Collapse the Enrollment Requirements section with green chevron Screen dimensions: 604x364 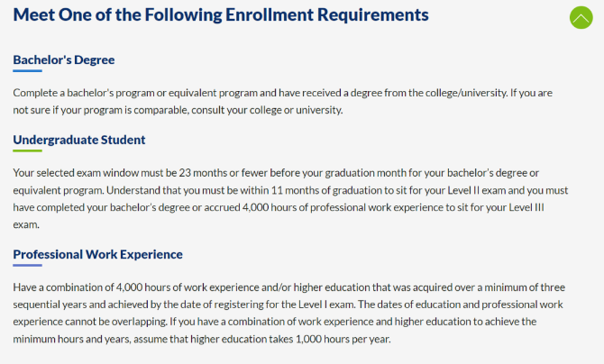pos(581,17)
